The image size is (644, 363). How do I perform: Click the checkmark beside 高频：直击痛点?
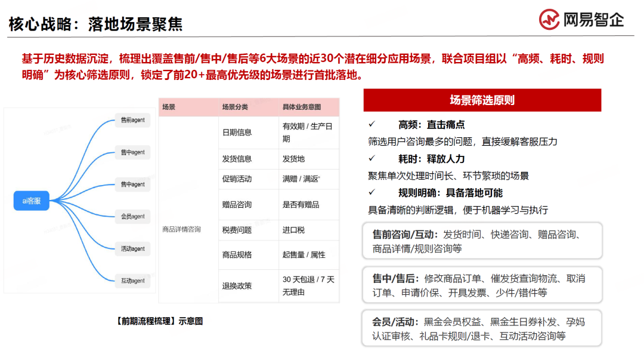(371, 124)
